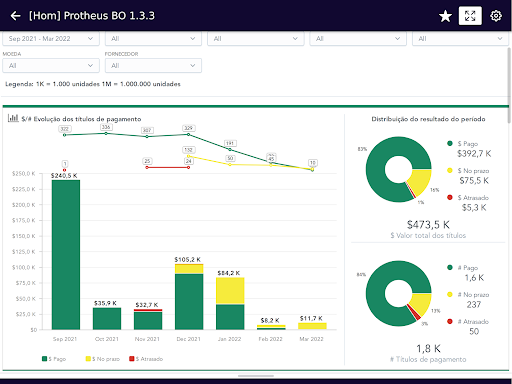512x384 pixels.
Task: Click the bar chart icon beside Evolução title
Action: [13, 118]
